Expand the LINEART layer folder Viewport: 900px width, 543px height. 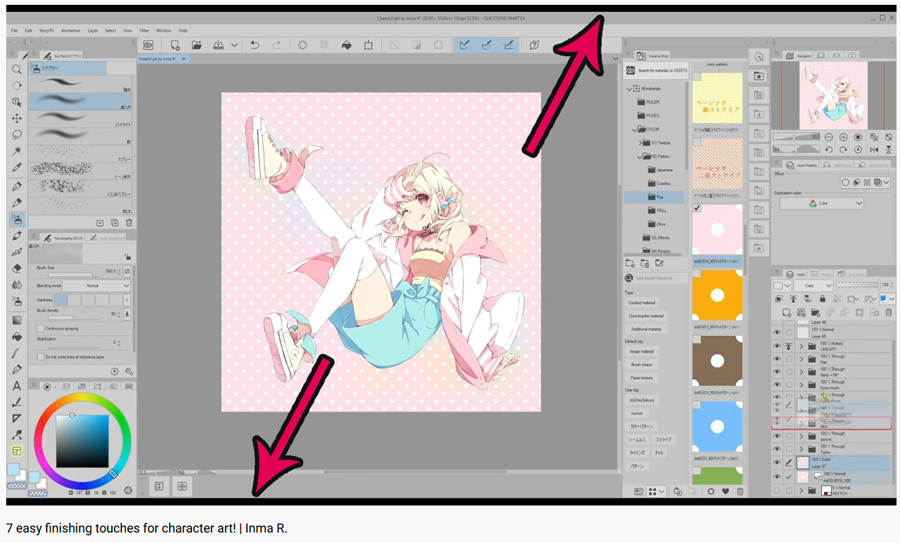[801, 346]
